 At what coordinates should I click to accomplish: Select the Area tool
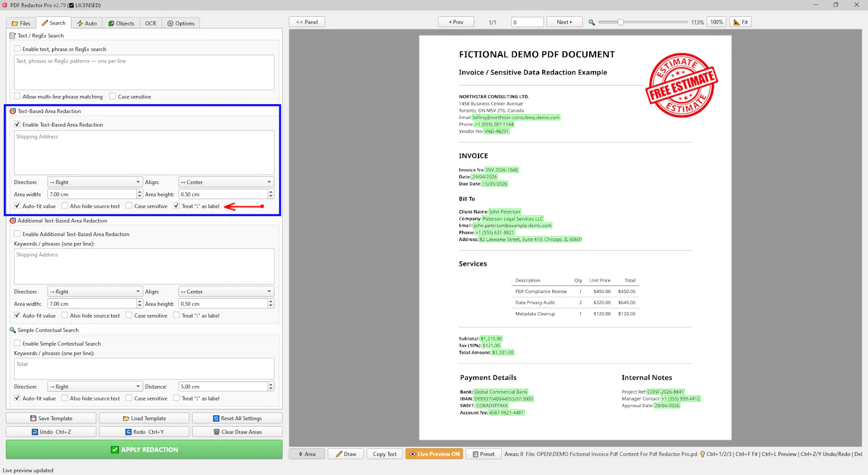point(307,454)
